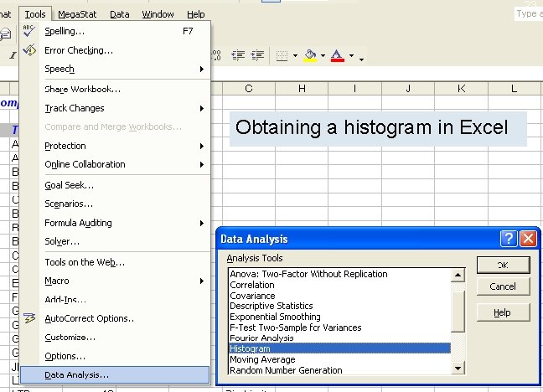Choose Data Analysis from Tools menu
Image resolution: width=543 pixels, height=392 pixels.
115,375
